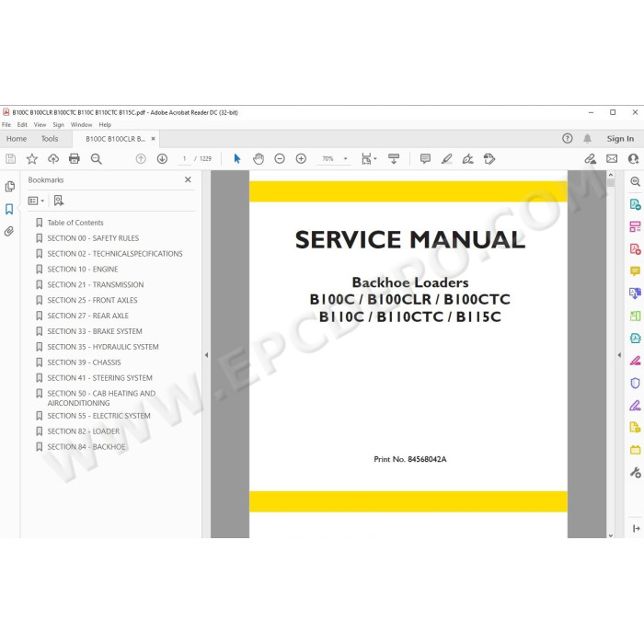The width and height of the screenshot is (644, 644).
Task: Click the document vertical scrollbar thumb
Action: tap(610, 182)
